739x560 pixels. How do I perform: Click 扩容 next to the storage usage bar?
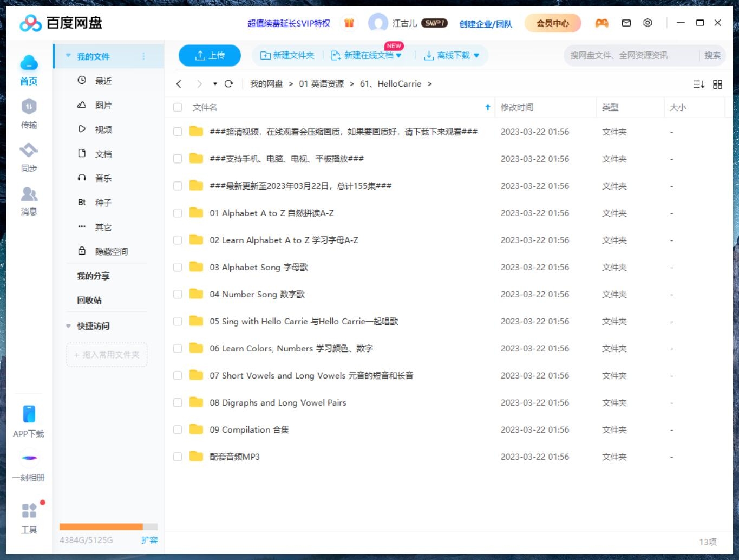[150, 540]
